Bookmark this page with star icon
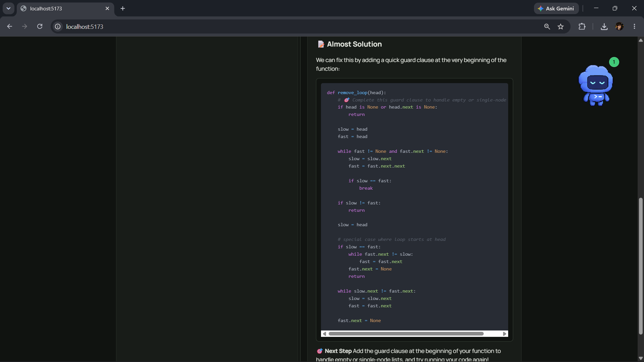The width and height of the screenshot is (644, 362). 561,26
